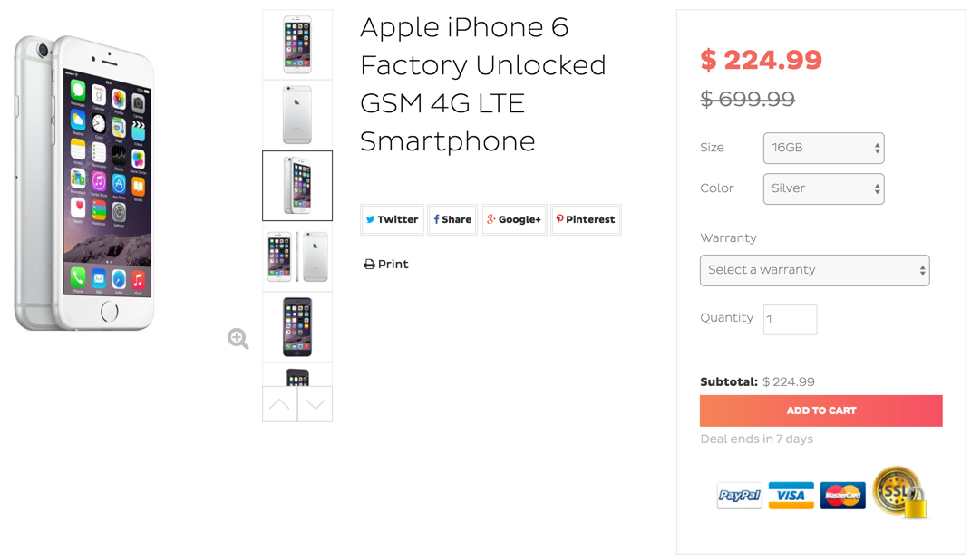Viewport: 971px width, 560px height.
Task: Click the Facebook Share button
Action: [452, 219]
